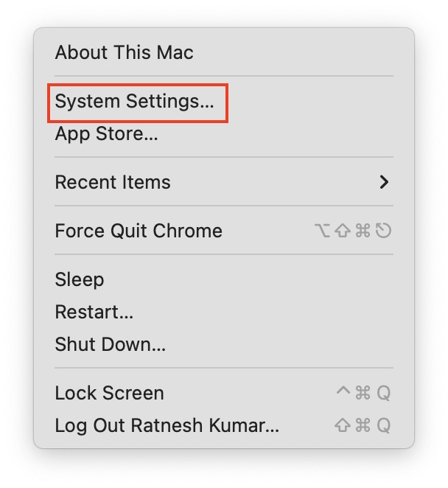This screenshot has width=448, height=488.
Task: Launch App Store menu entry
Action: [106, 134]
